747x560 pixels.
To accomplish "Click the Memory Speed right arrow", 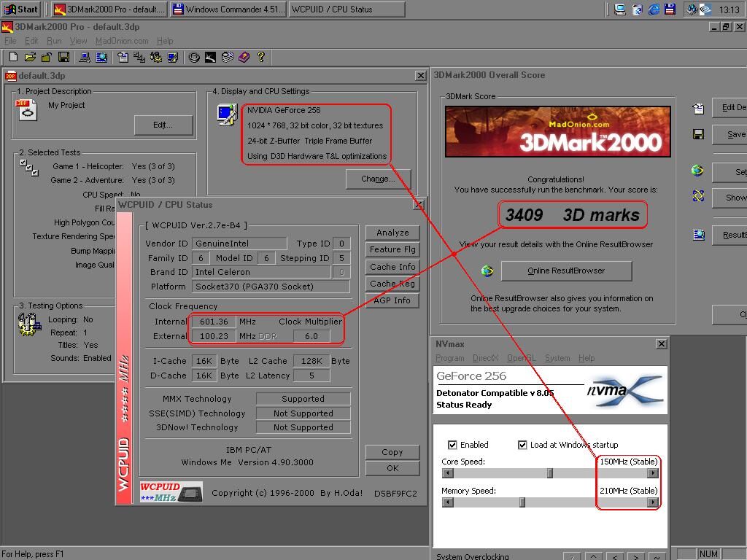I will click(x=653, y=502).
